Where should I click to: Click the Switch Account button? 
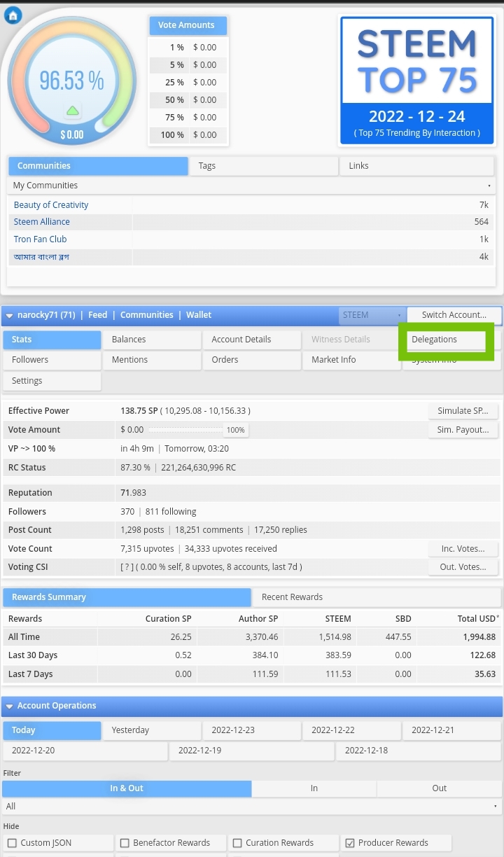[x=454, y=315]
